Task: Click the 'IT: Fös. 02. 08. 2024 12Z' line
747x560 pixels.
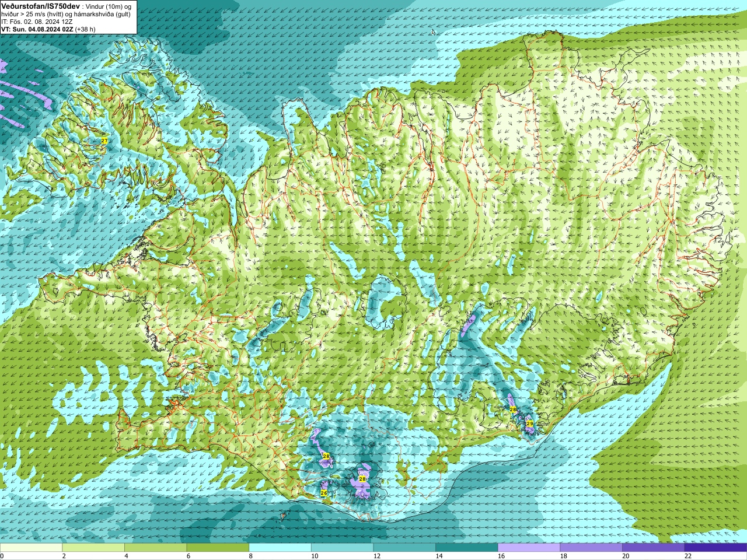Action: click(37, 22)
